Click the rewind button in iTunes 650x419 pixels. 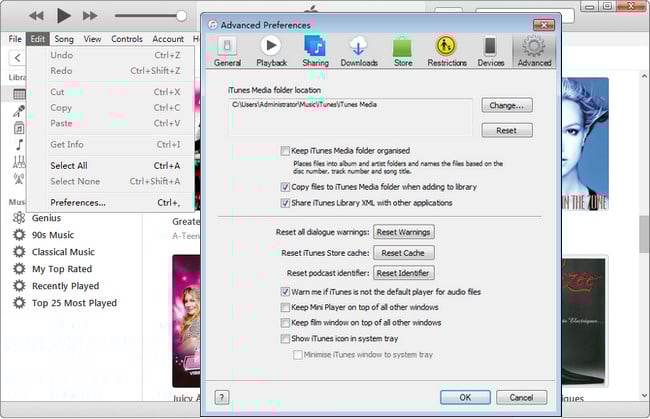pyautogui.click(x=36, y=16)
